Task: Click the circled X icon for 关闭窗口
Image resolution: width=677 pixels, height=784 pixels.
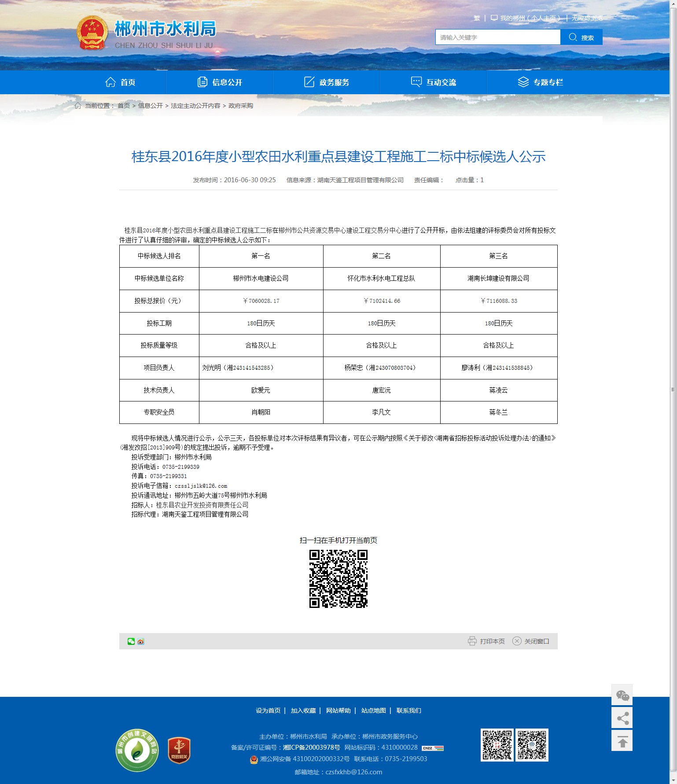Action: point(517,641)
